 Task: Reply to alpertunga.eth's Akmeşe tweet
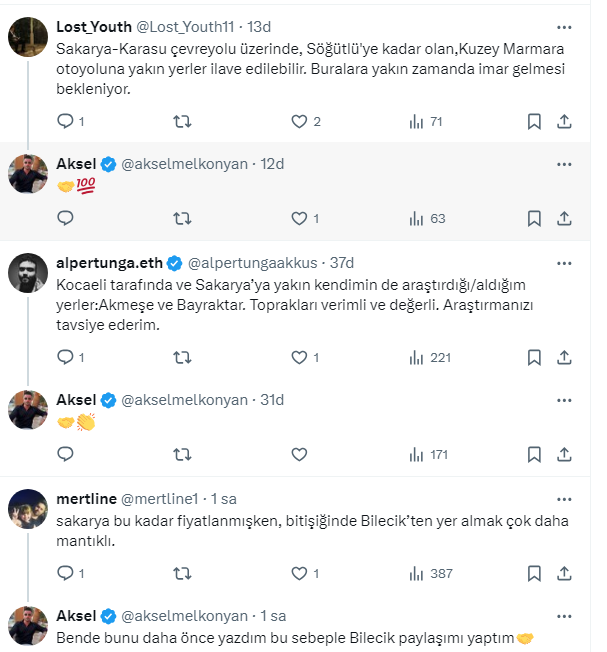[x=66, y=357]
